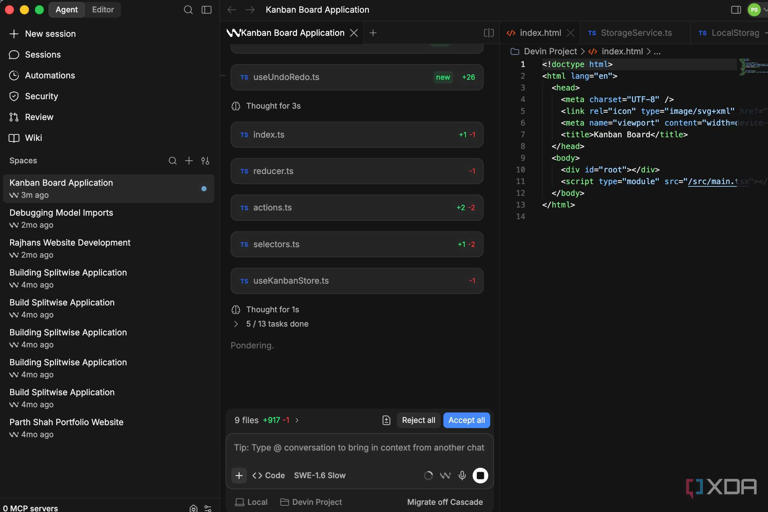
Task: Stop the agent with the stop button
Action: [480, 475]
